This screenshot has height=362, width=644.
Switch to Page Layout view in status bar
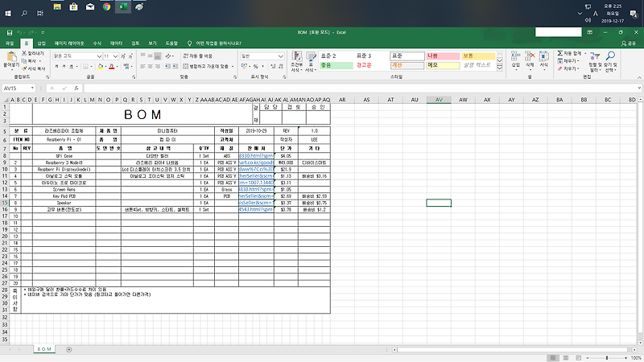click(566, 358)
